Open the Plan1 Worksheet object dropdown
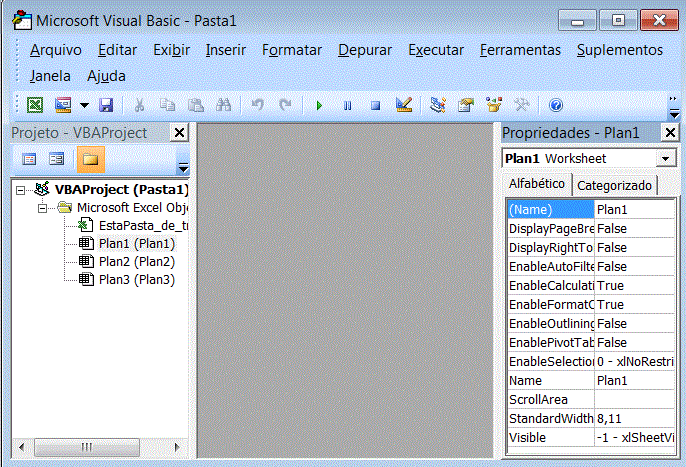The image size is (686, 467). pos(665,158)
